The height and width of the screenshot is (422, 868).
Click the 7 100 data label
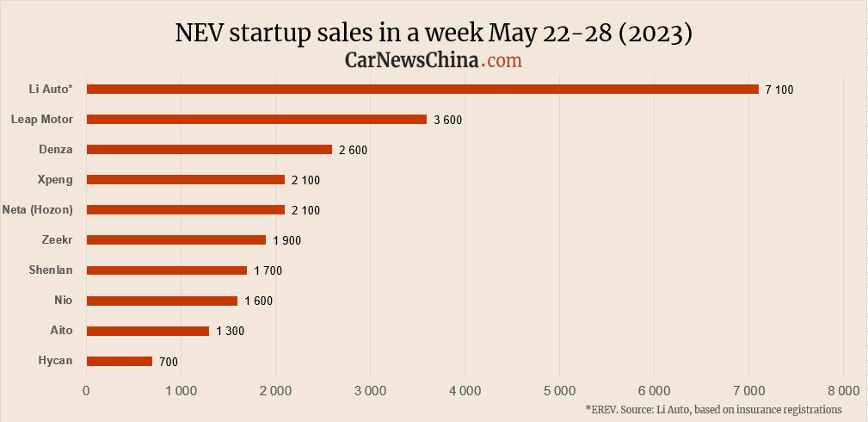tap(779, 90)
